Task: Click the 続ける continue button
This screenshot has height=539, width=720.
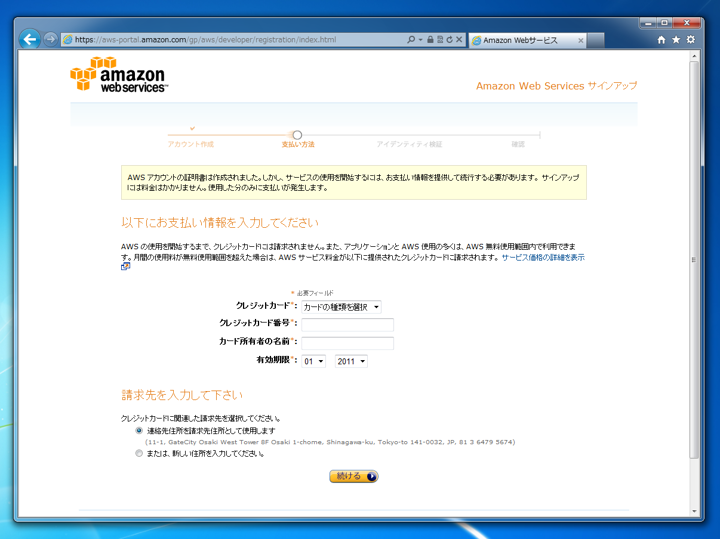Action: (x=354, y=476)
